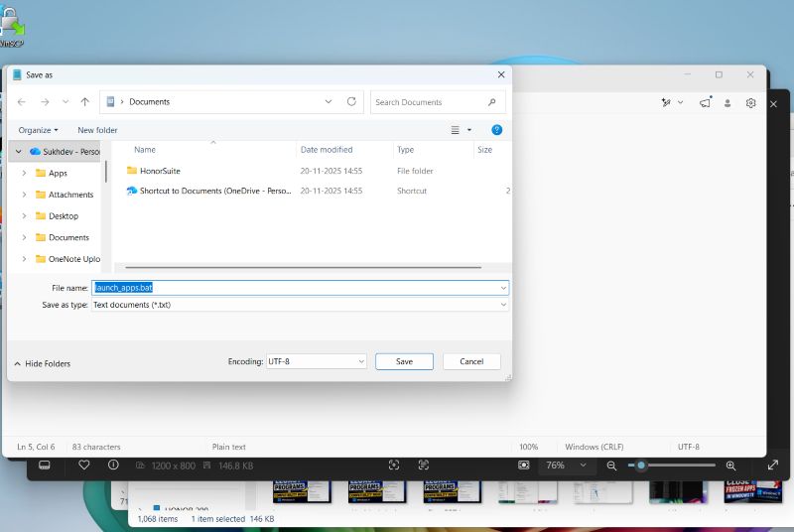
Task: Expand the Apps folder in tree
Action: pyautogui.click(x=24, y=173)
